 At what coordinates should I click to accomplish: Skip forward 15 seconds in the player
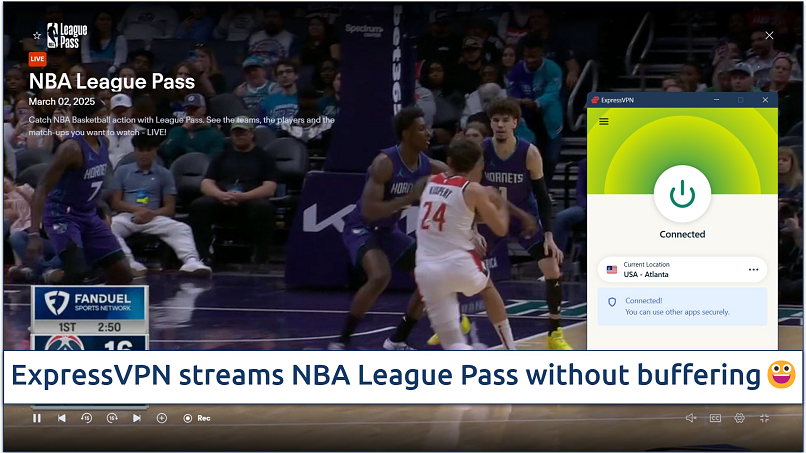112,418
